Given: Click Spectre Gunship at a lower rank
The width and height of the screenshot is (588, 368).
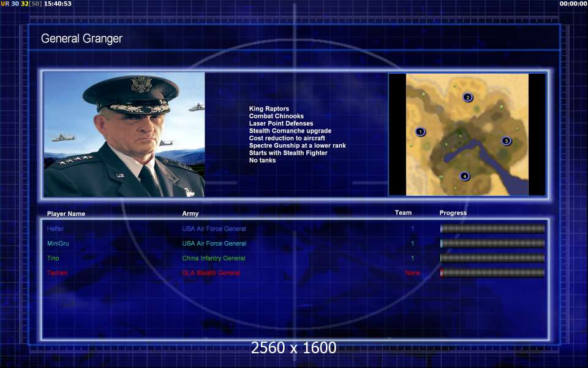Looking at the screenshot, I should (x=298, y=145).
